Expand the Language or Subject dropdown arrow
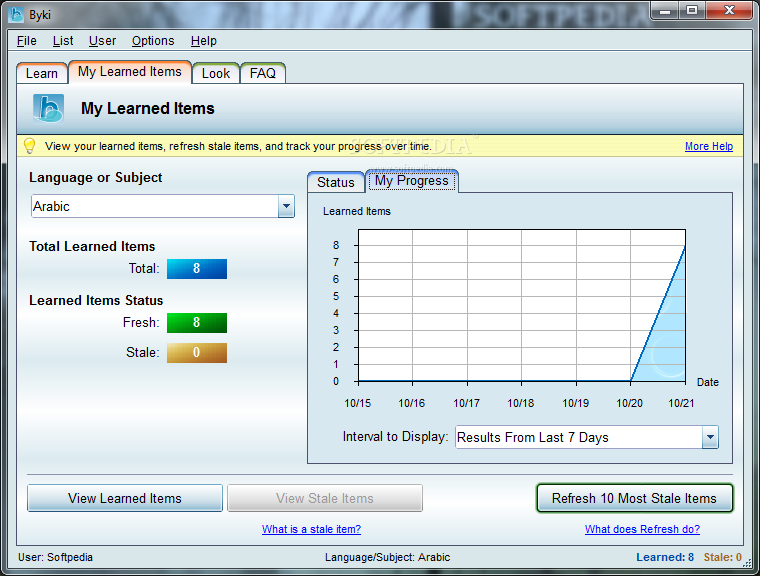The width and height of the screenshot is (760, 576). (x=286, y=207)
